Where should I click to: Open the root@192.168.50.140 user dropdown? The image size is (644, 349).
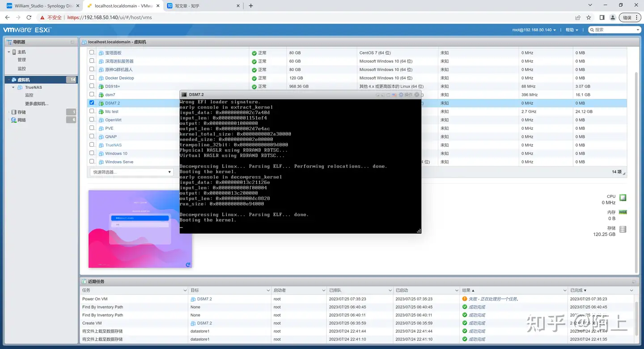(x=534, y=30)
